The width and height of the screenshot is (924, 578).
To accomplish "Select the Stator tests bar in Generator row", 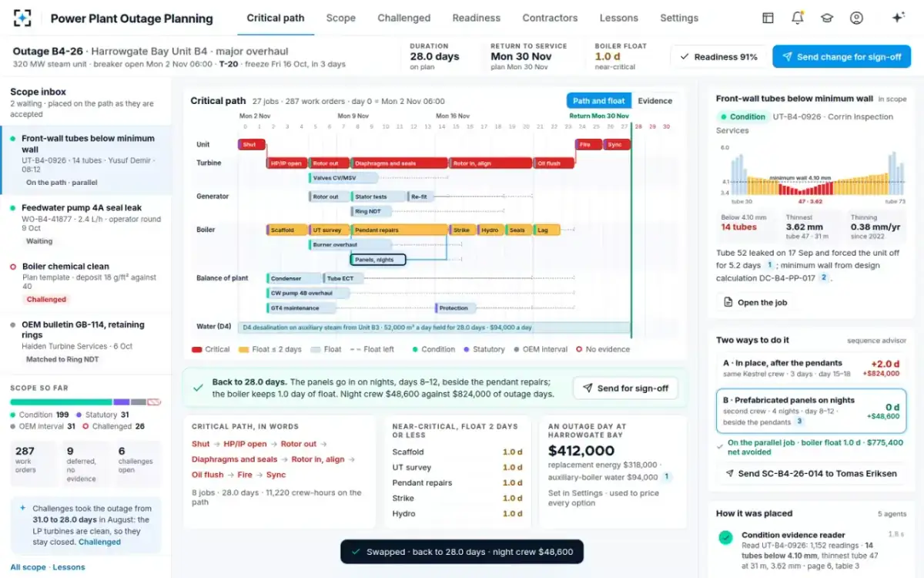I will pos(379,197).
